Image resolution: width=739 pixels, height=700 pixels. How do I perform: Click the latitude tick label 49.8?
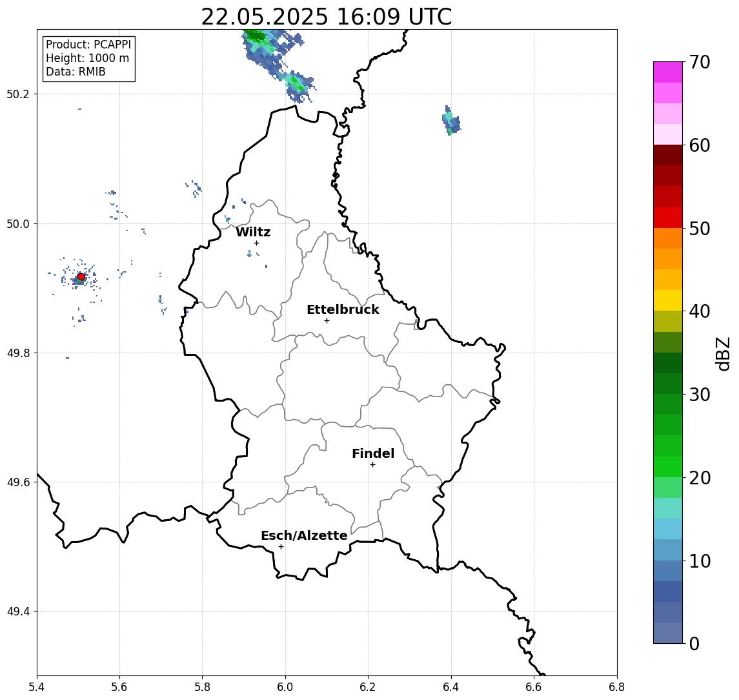pos(18,353)
